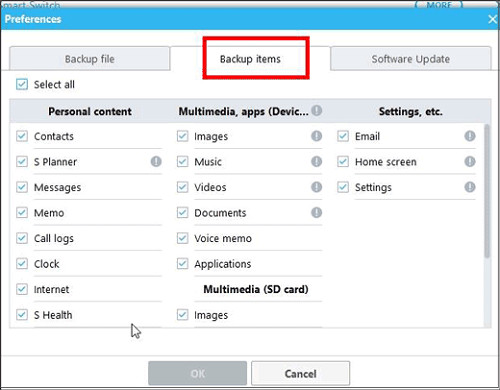Click the Multimedia, apps (Devic... header text
This screenshot has width=500, height=390.
(244, 111)
